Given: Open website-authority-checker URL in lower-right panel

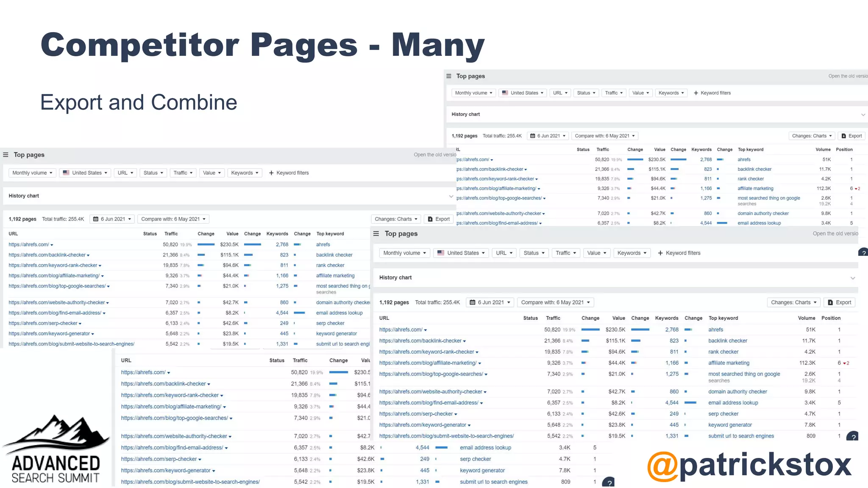Looking at the screenshot, I should tap(431, 392).
